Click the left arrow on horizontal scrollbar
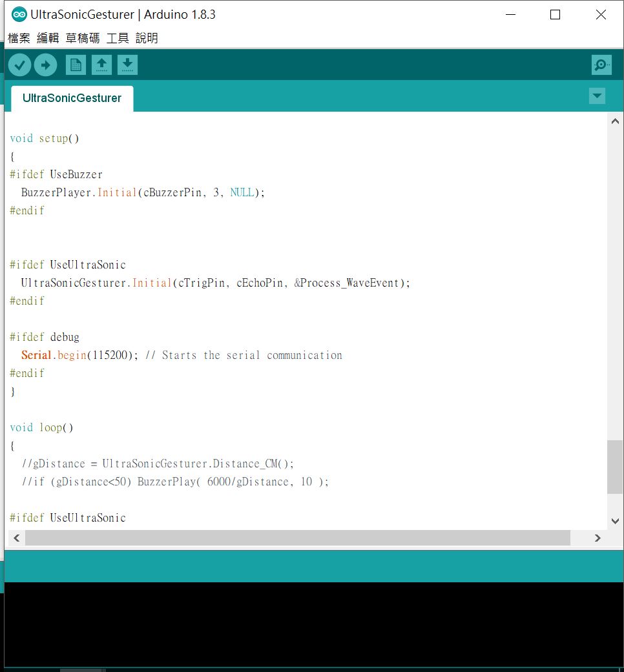This screenshot has width=624, height=672. pos(16,538)
